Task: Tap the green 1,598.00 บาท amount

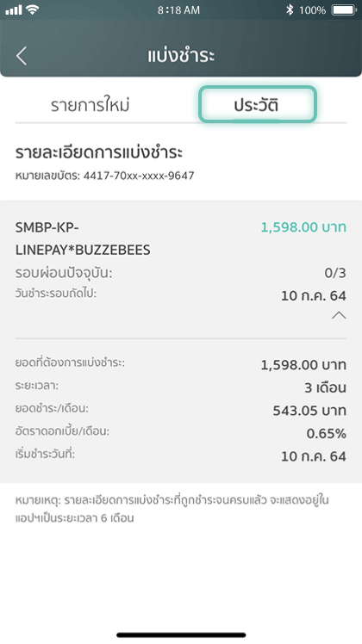Action: click(303, 227)
